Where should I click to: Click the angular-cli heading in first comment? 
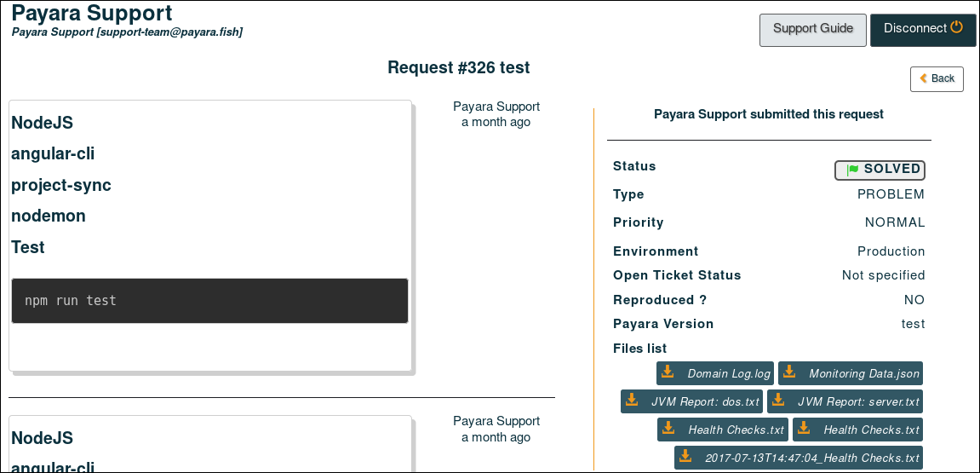pyautogui.click(x=53, y=153)
